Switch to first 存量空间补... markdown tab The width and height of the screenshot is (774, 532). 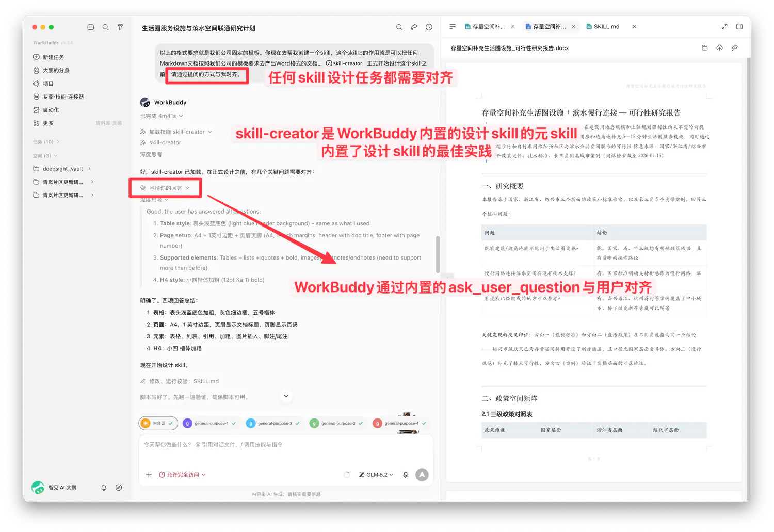coord(485,27)
